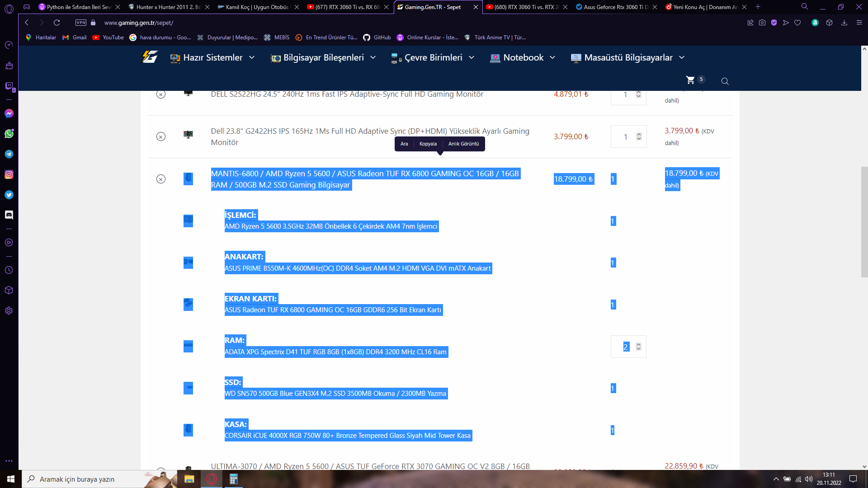This screenshot has height=488, width=868.
Task: Reload the current page
Action: 57,23
